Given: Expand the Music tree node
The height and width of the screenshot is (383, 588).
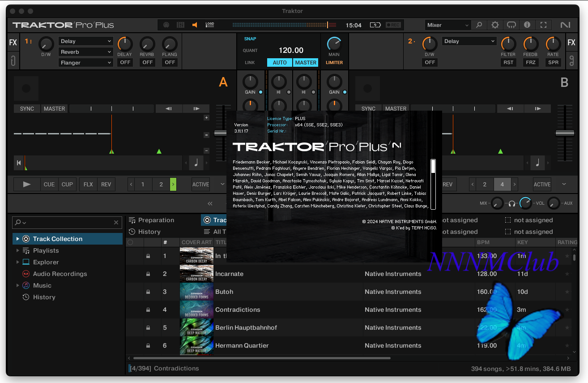Looking at the screenshot, I should tap(18, 285).
